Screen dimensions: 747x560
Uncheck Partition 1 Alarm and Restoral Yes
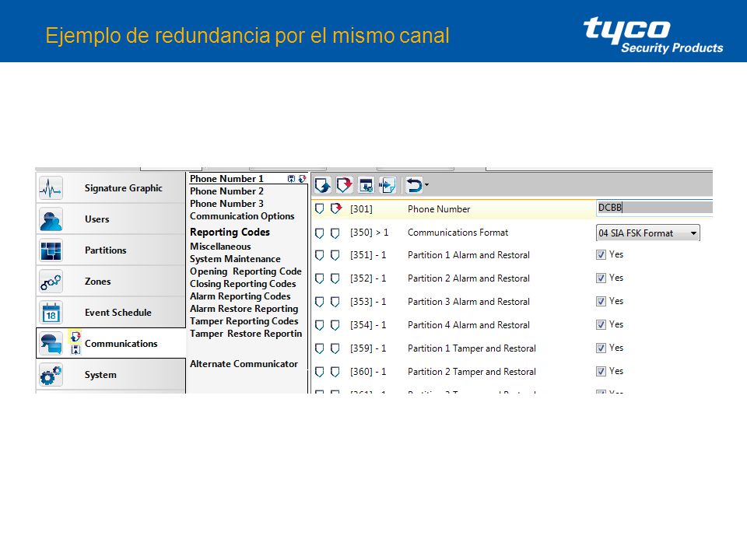[601, 255]
